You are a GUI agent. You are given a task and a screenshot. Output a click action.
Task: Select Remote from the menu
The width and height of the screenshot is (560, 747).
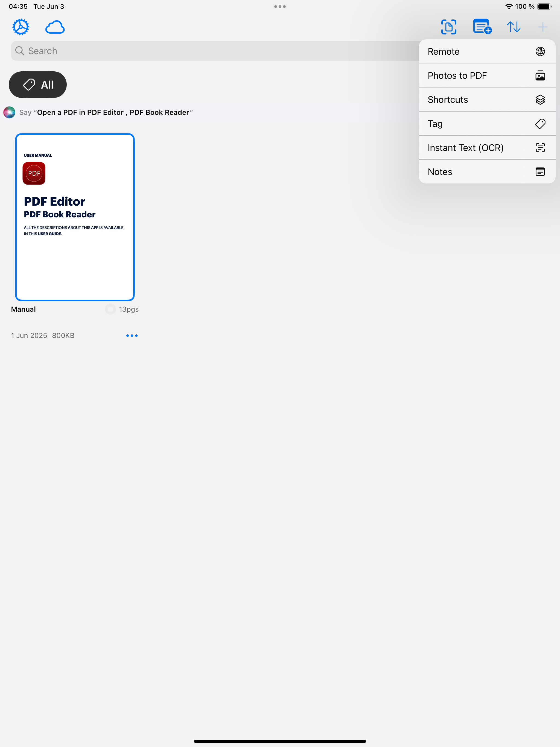[x=487, y=51]
